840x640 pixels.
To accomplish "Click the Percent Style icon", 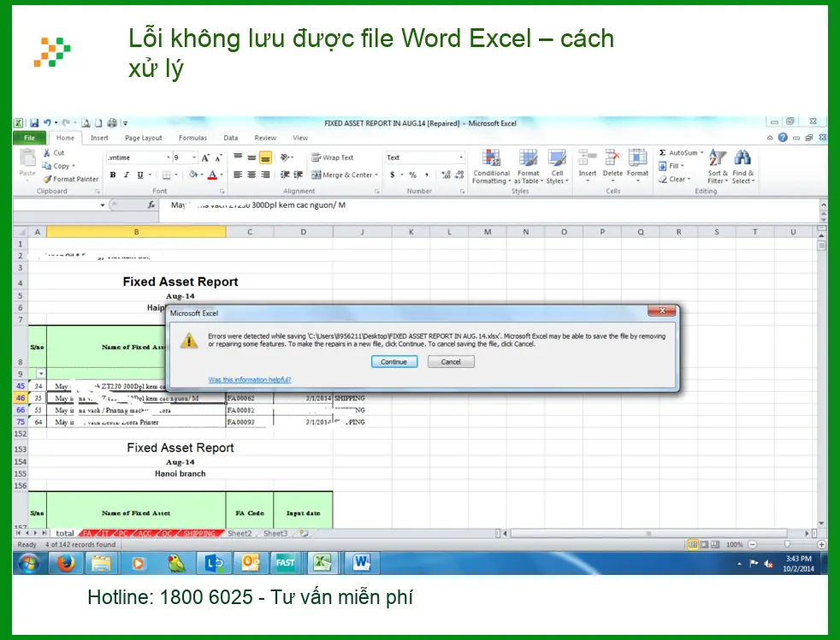I will coord(412,175).
